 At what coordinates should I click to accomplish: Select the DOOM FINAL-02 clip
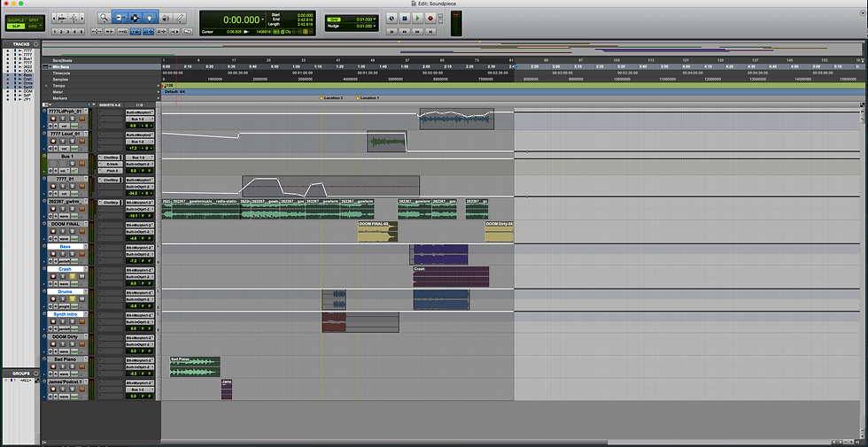[x=377, y=232]
